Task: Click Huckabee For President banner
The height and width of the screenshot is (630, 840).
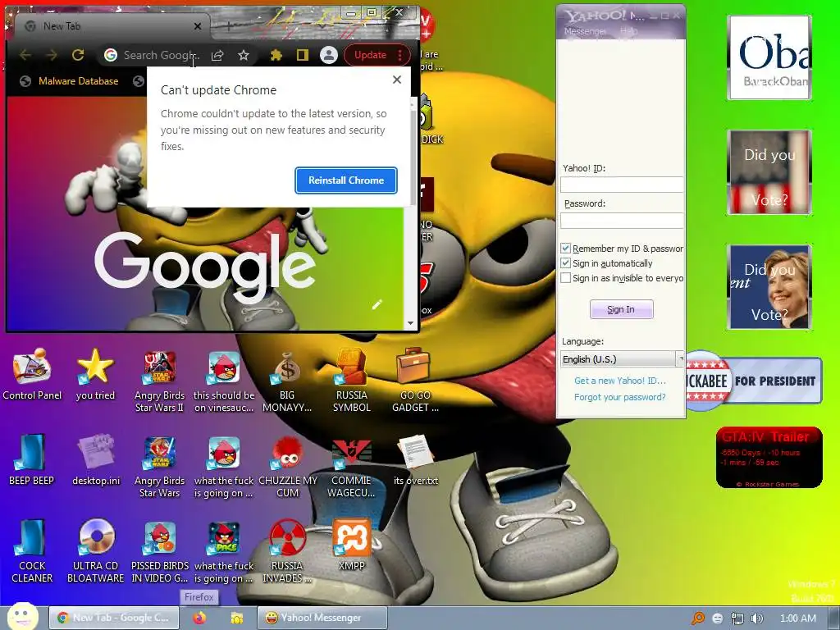Action: click(x=753, y=381)
